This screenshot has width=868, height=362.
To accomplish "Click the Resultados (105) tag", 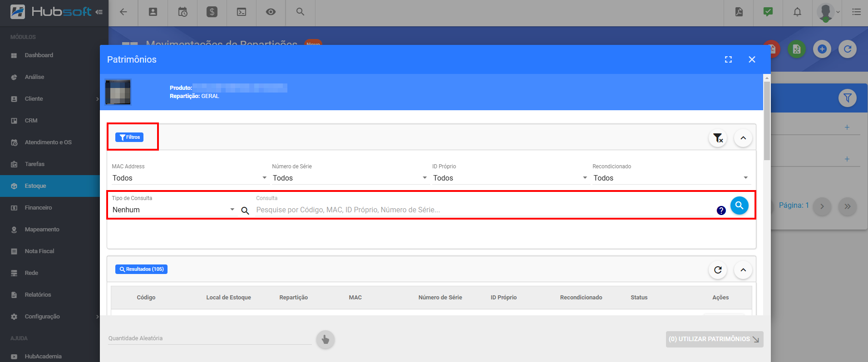I will pos(141,269).
